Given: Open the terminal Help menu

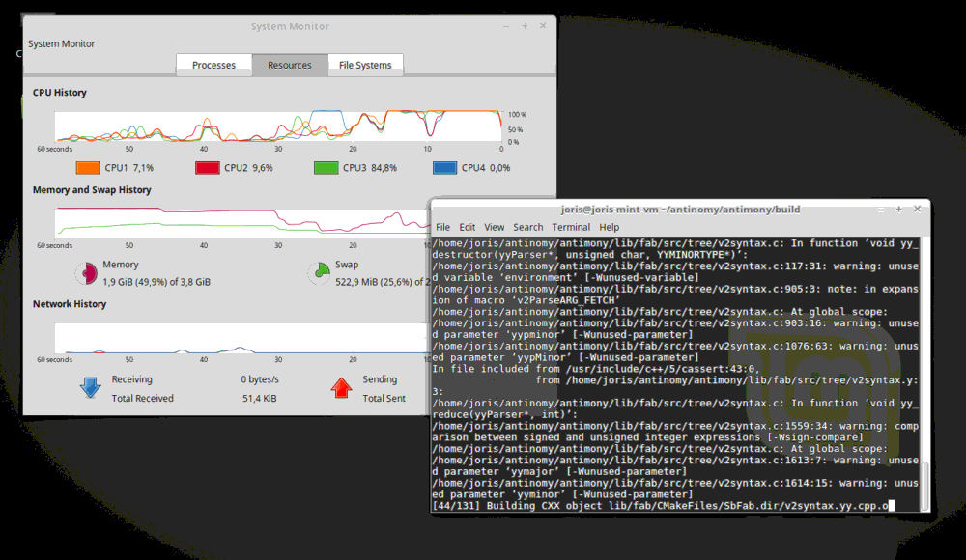Looking at the screenshot, I should pos(610,227).
